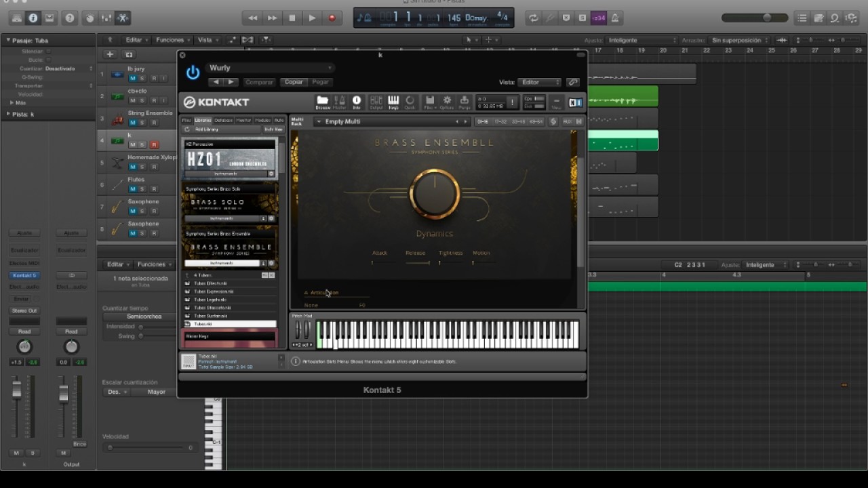The image size is (868, 488).
Task: Toggle the plugin power bypass button
Action: point(193,73)
